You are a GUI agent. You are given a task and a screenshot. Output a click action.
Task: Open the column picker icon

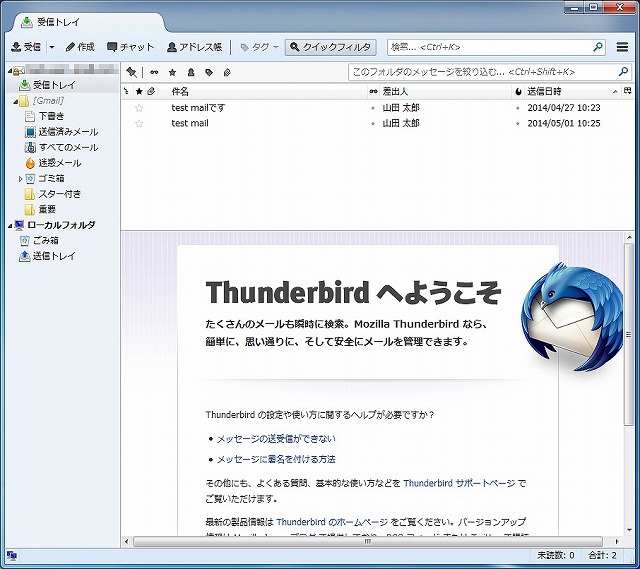click(x=628, y=91)
